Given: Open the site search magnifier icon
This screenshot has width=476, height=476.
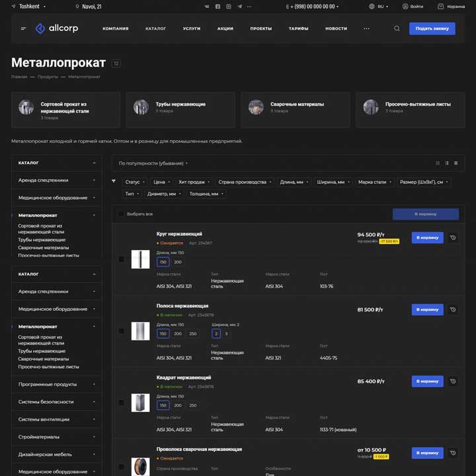Looking at the screenshot, I should point(397,28).
